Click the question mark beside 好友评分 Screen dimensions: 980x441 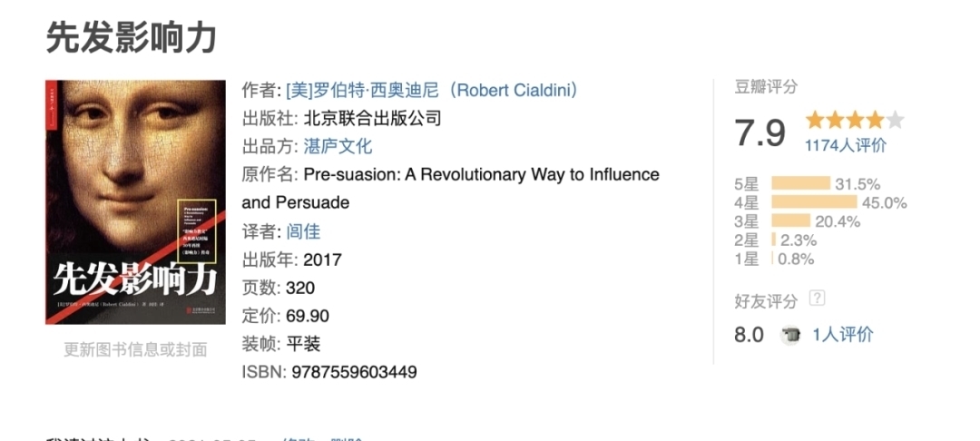click(x=817, y=299)
